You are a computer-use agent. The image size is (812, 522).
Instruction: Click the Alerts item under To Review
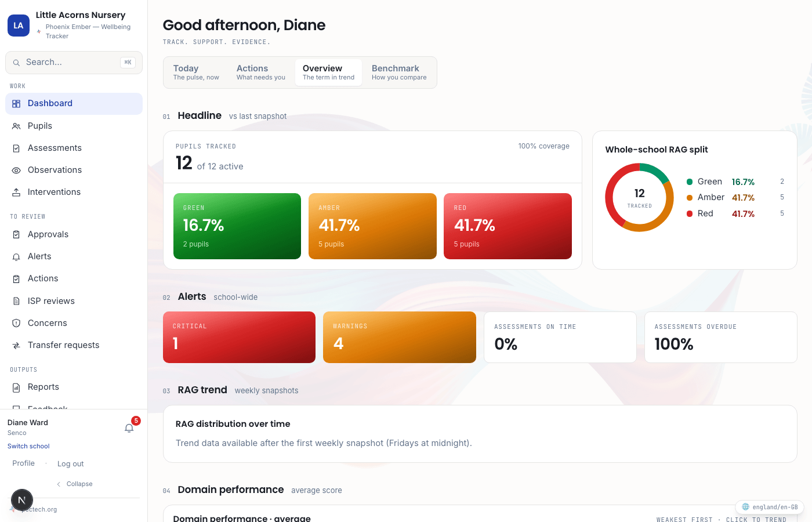74,256
